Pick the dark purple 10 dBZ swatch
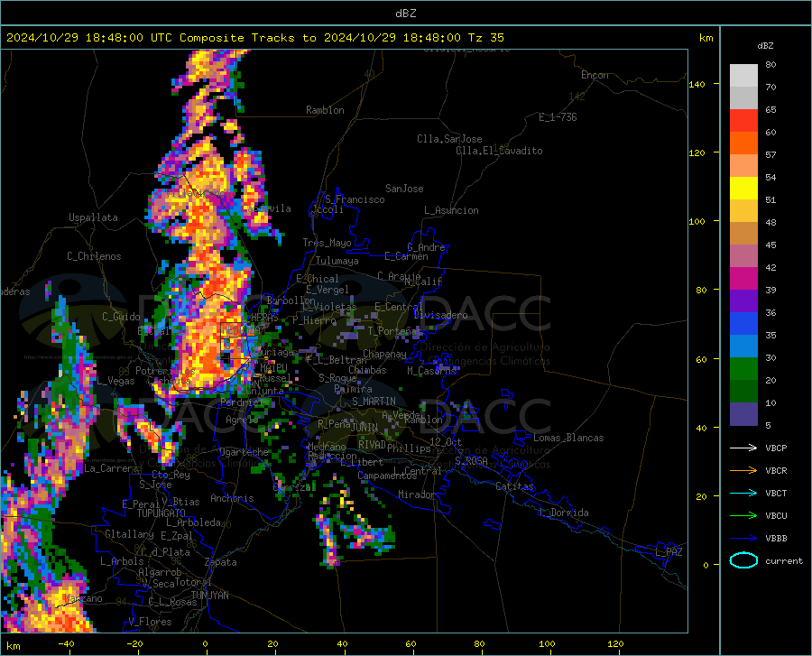The width and height of the screenshot is (812, 656). (x=743, y=413)
